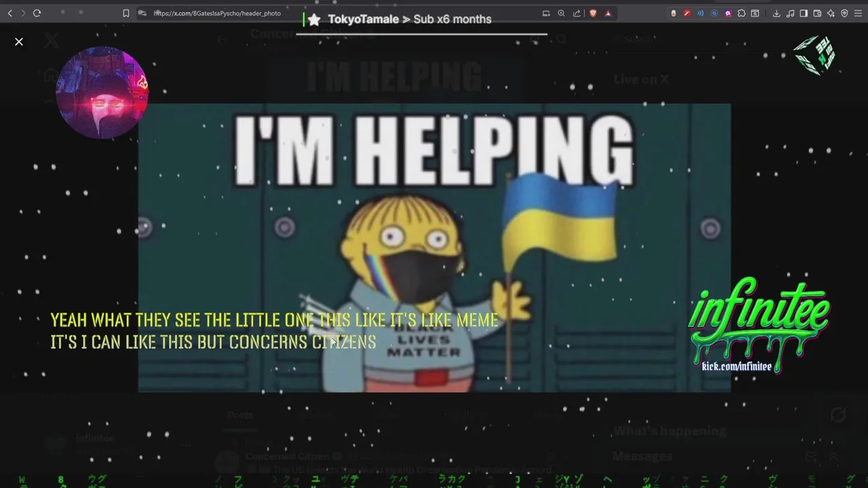This screenshot has height=488, width=868.
Task: Open Brave Rewards triangle icon
Action: [608, 14]
